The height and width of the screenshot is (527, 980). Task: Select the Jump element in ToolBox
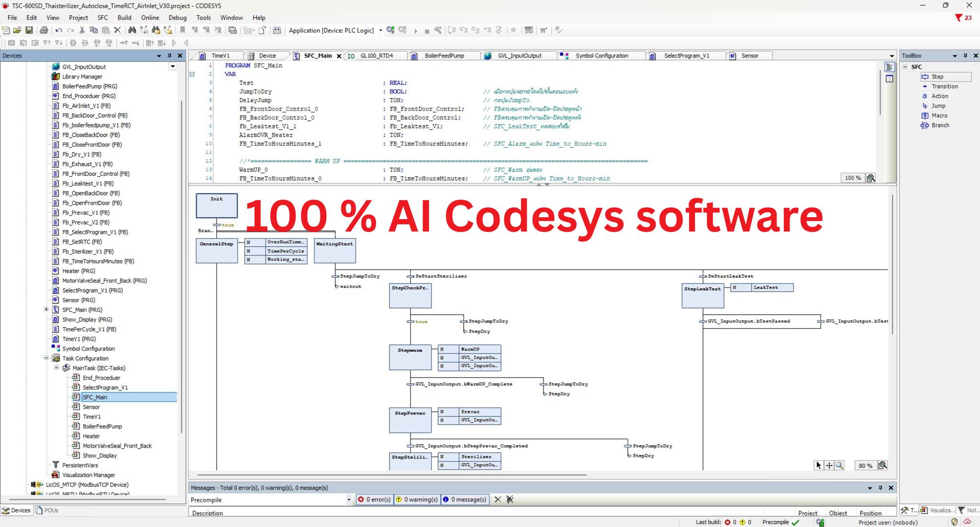click(938, 106)
